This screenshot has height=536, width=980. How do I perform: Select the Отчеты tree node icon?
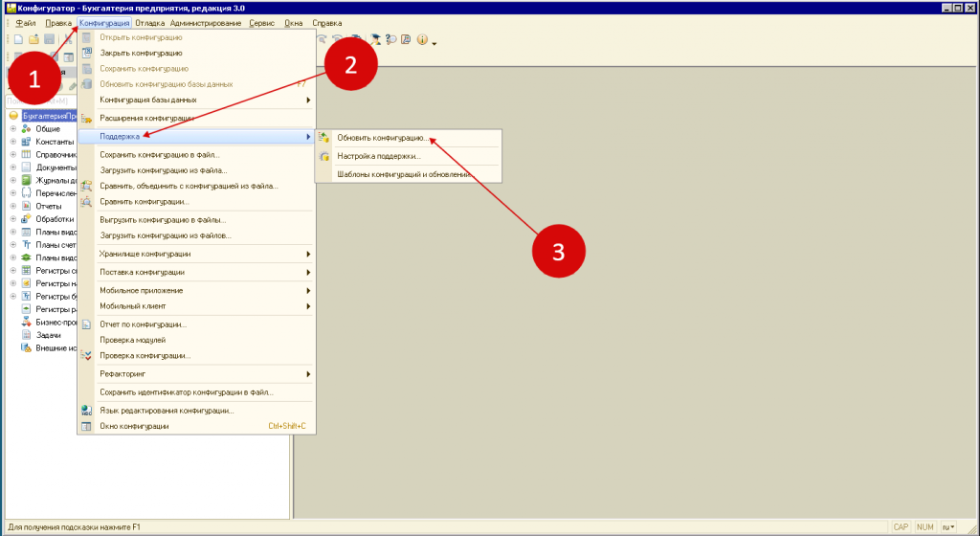coord(26,206)
